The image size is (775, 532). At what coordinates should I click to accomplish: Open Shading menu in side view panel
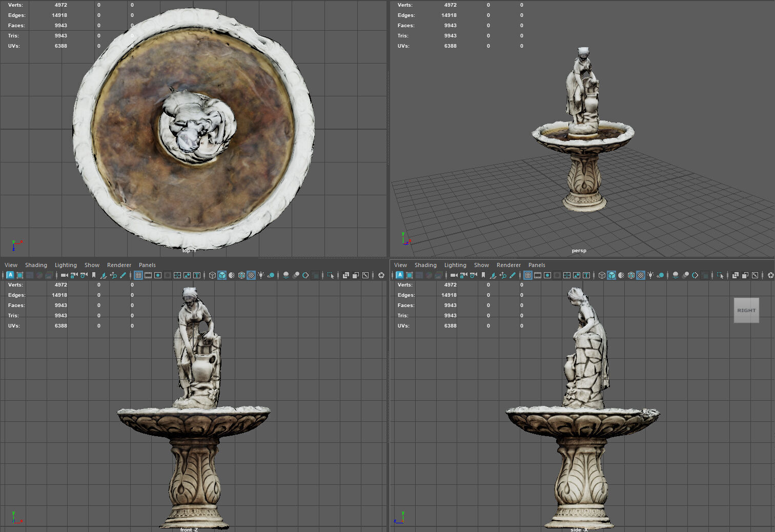[425, 265]
